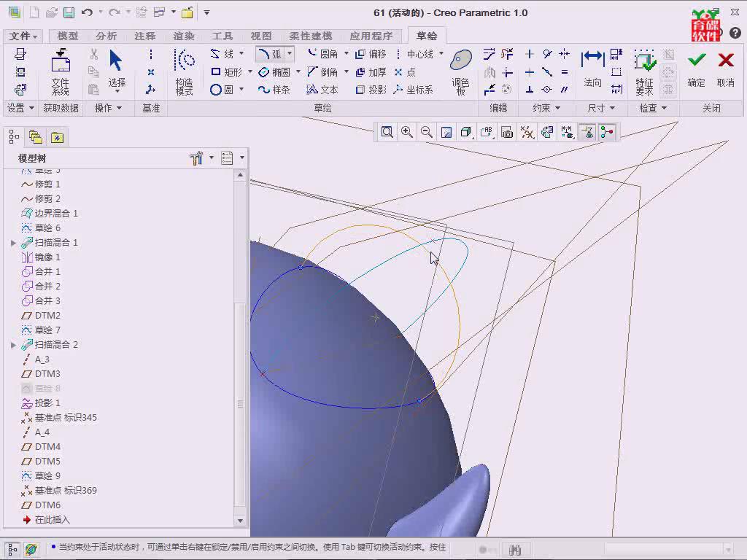Click the Normal dimension (法向) tool
The height and width of the screenshot is (560, 747).
point(592,69)
